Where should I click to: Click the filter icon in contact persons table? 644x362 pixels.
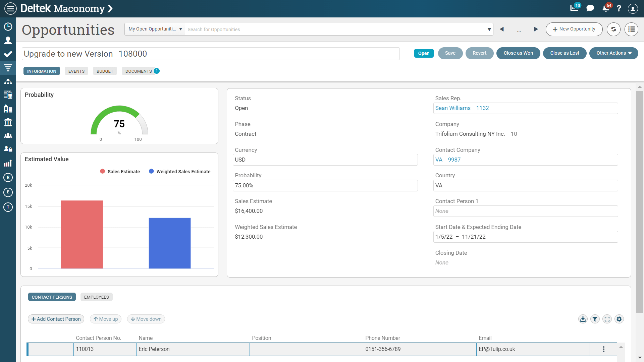595,319
